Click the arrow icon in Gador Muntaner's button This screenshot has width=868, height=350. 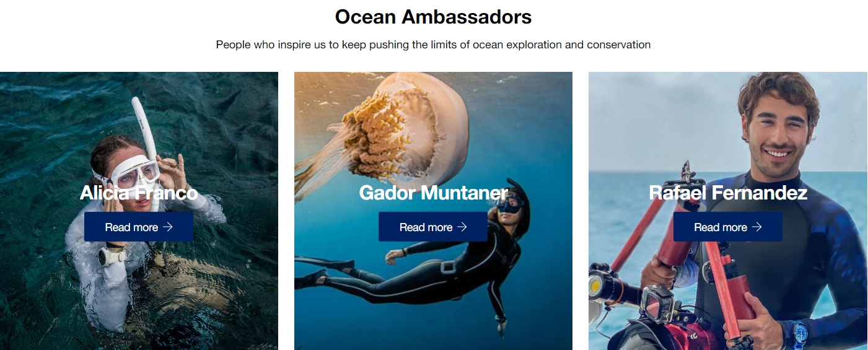point(462,227)
